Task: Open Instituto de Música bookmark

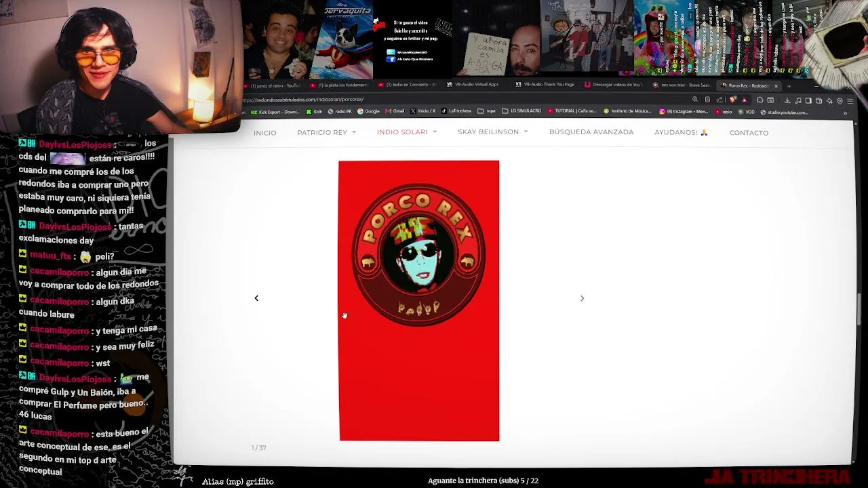Action: 627,112
